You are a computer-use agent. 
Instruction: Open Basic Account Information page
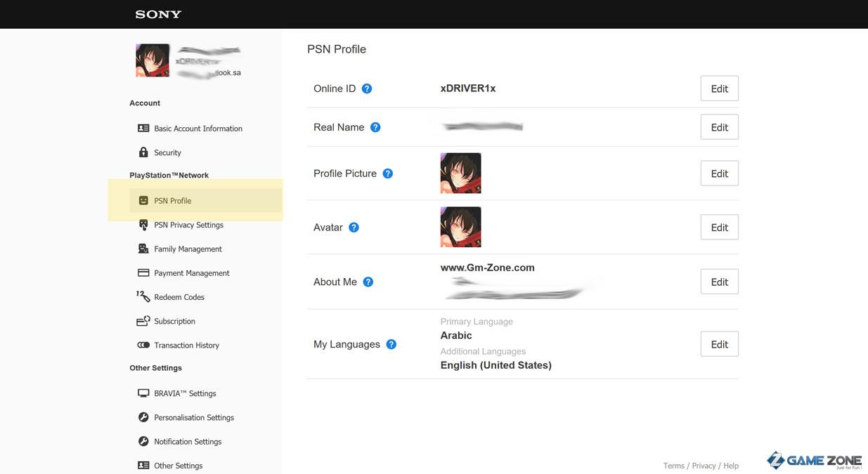tap(198, 129)
